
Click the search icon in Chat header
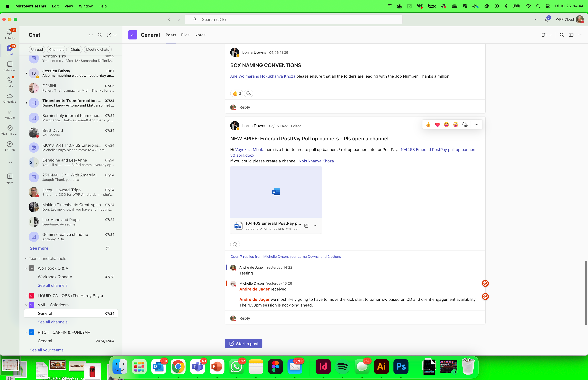click(100, 35)
